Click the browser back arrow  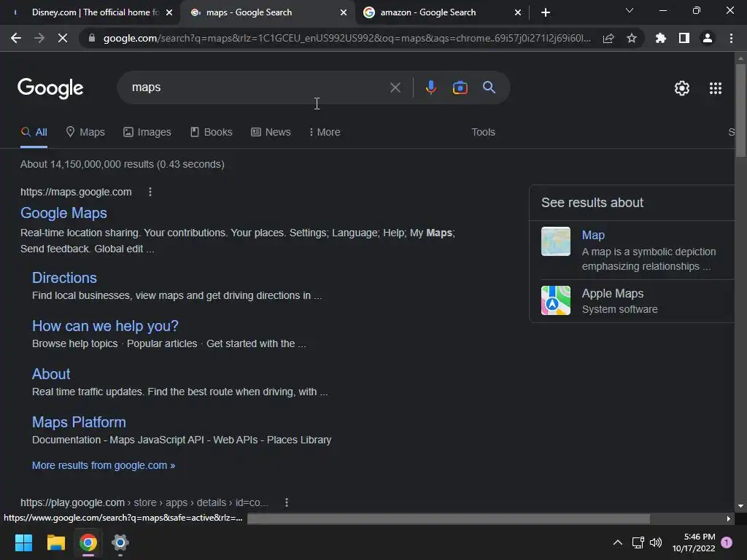point(16,38)
